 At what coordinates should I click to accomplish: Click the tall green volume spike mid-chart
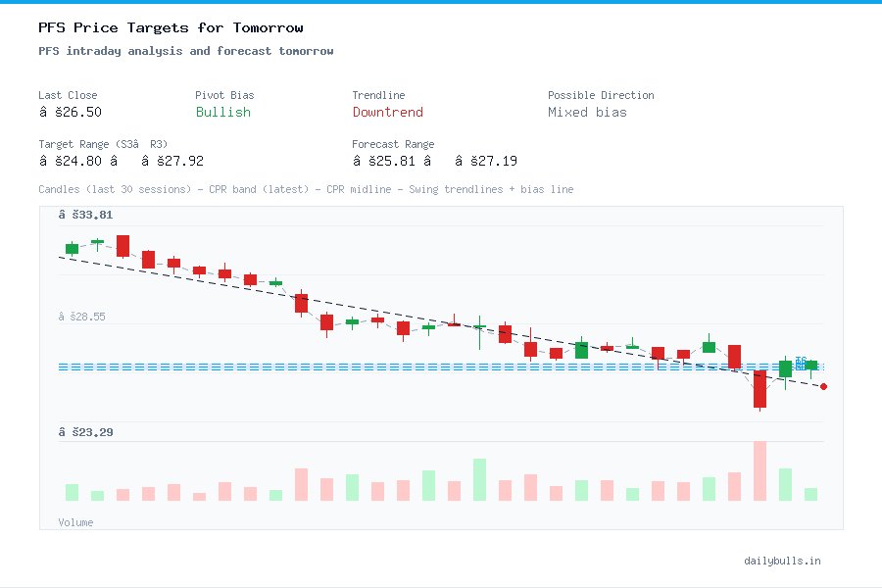pos(477,480)
